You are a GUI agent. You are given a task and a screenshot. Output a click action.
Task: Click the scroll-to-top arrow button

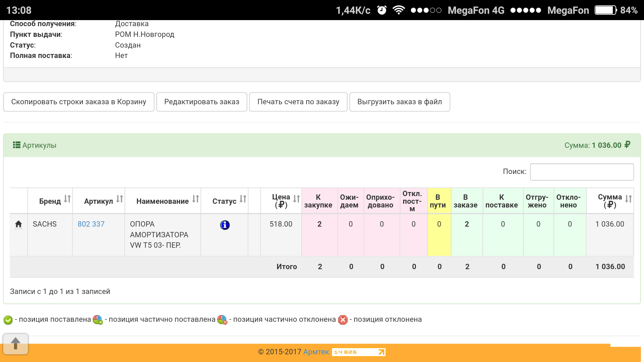click(15, 344)
